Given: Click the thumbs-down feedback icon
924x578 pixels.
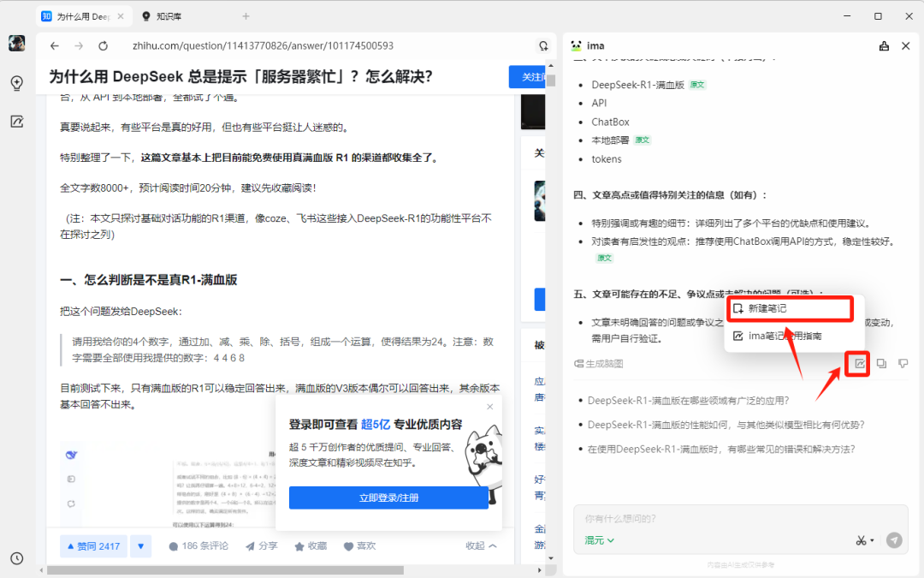Looking at the screenshot, I should coord(903,363).
